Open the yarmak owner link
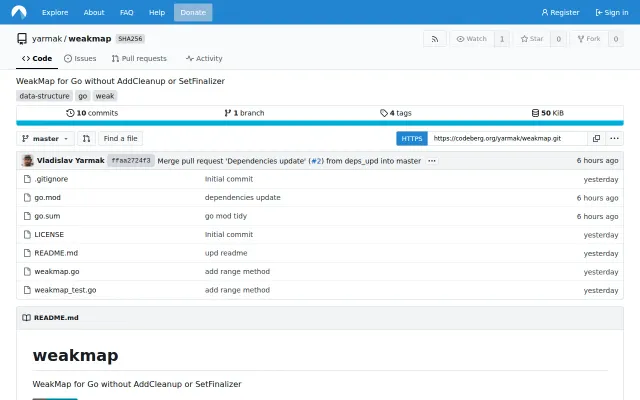The height and width of the screenshot is (400, 640). pyautogui.click(x=47, y=39)
